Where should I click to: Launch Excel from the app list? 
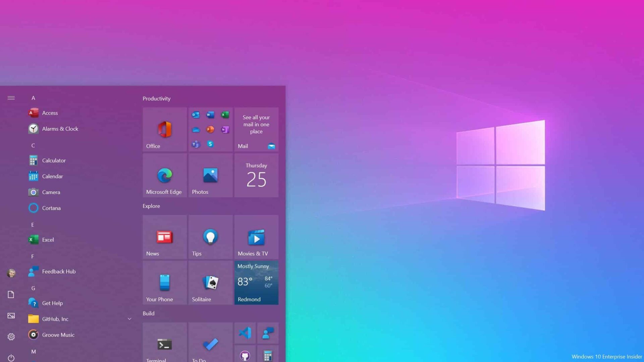click(80, 240)
